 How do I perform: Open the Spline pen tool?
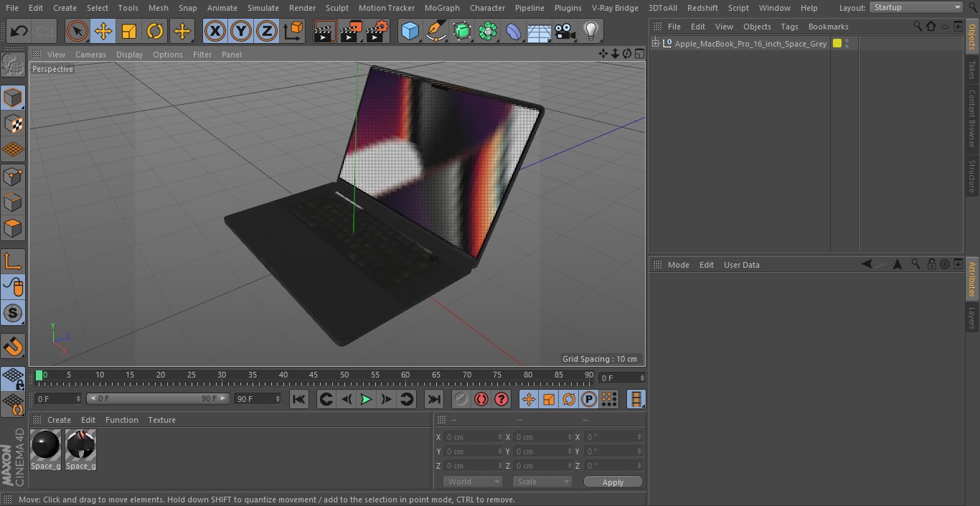pyautogui.click(x=435, y=31)
